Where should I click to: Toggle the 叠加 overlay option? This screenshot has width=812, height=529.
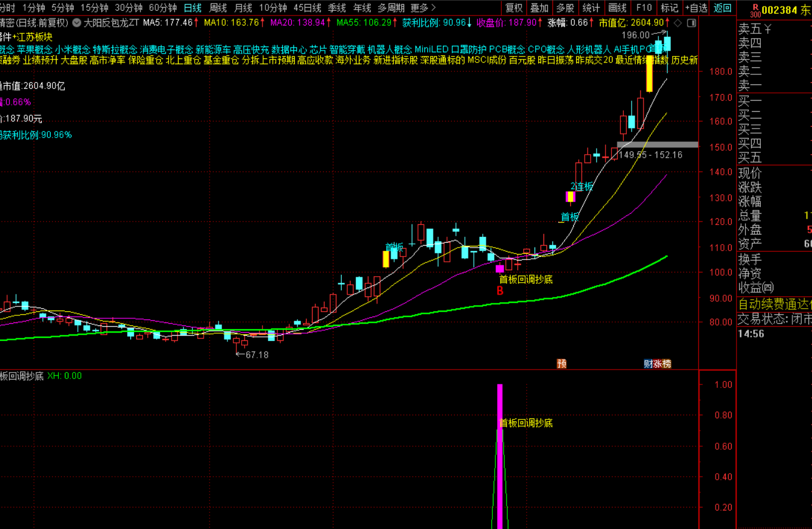coord(539,8)
